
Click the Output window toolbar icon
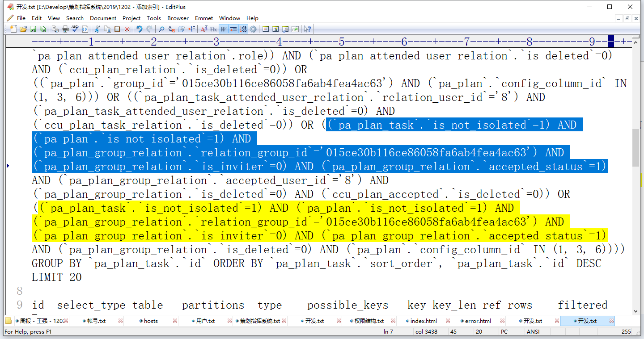point(285,29)
